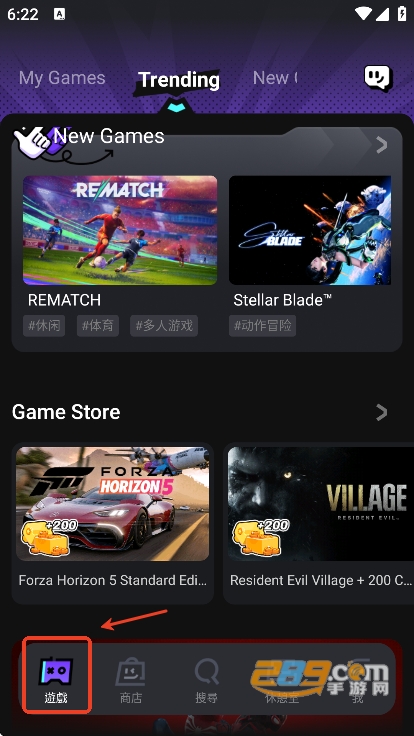Open the chat mascot icon at top right
Screen dimensions: 414x736
[x=378, y=77]
